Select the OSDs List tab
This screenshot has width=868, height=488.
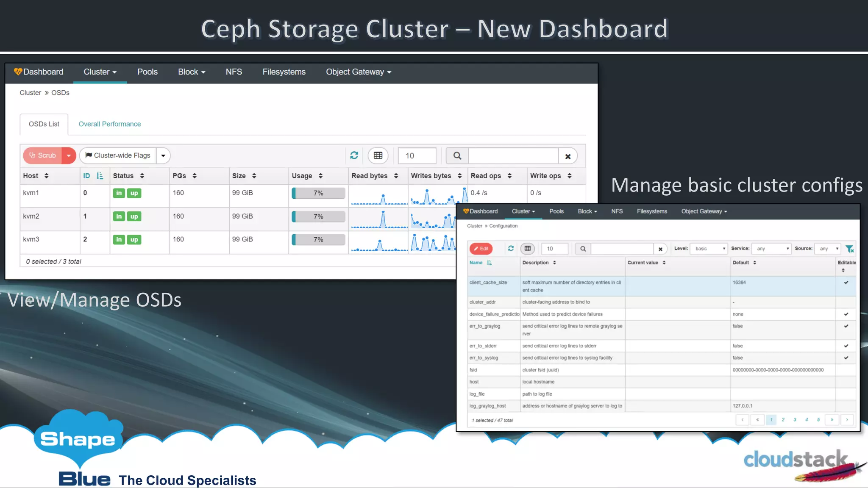[x=44, y=124]
